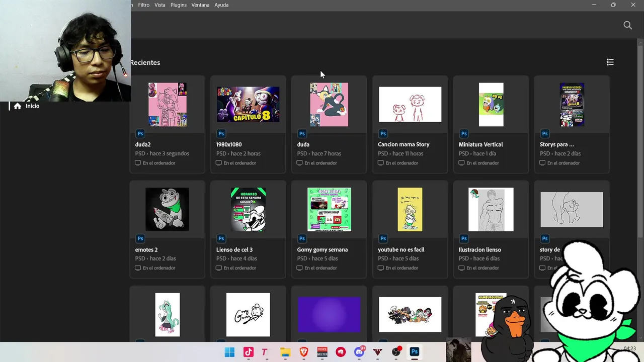Open Discord from the taskbar
The height and width of the screenshot is (362, 644).
coord(360,352)
